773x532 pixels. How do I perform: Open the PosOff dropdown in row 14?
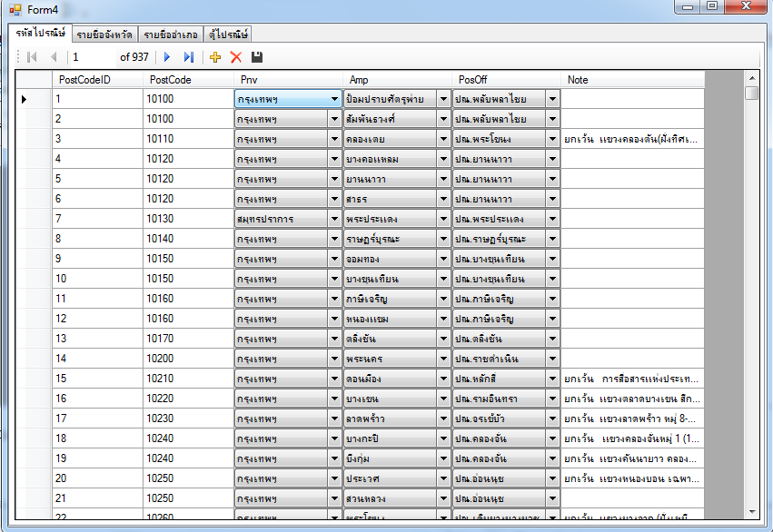coord(552,359)
